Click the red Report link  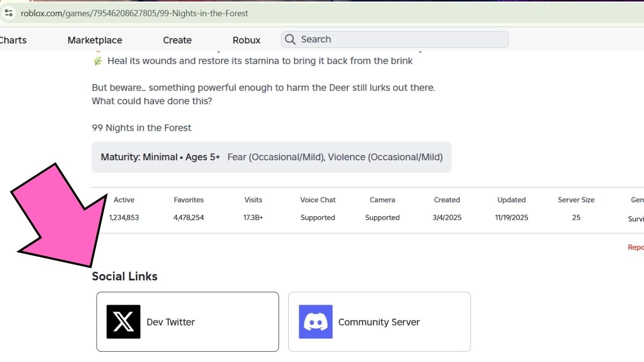click(x=636, y=247)
